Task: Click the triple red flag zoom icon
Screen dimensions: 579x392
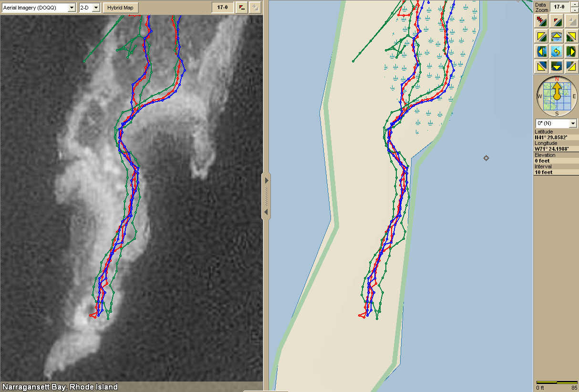Action: coord(541,21)
